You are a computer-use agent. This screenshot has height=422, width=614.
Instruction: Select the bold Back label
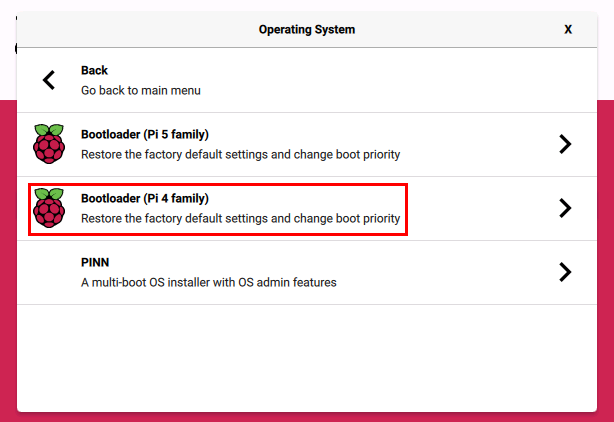tap(94, 71)
